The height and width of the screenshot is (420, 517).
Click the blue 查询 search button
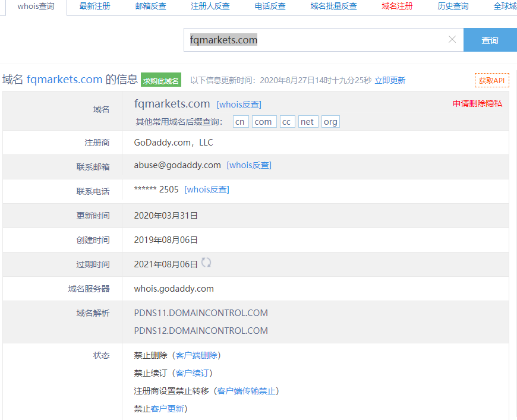[x=490, y=40]
